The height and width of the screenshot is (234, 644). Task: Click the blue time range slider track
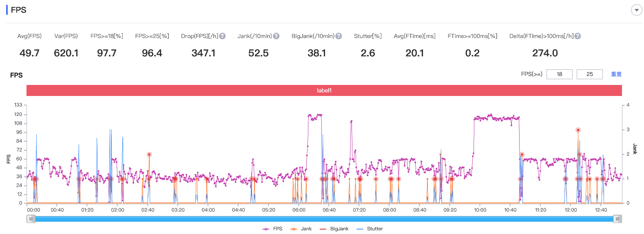[x=324, y=219]
